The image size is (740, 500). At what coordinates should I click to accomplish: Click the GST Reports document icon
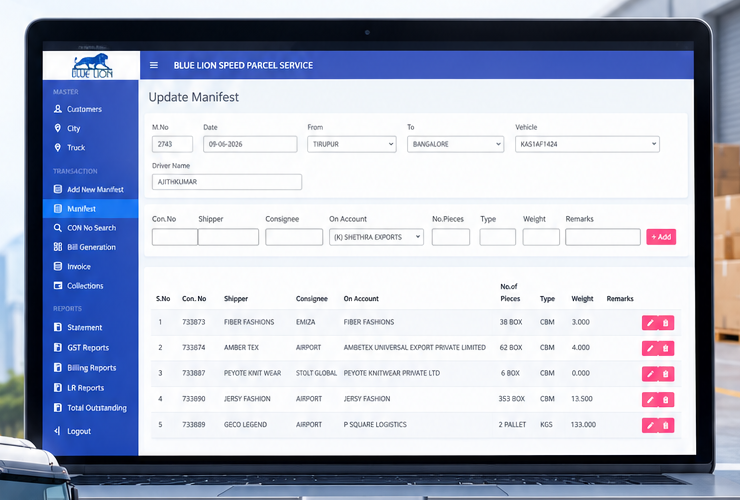(x=58, y=347)
